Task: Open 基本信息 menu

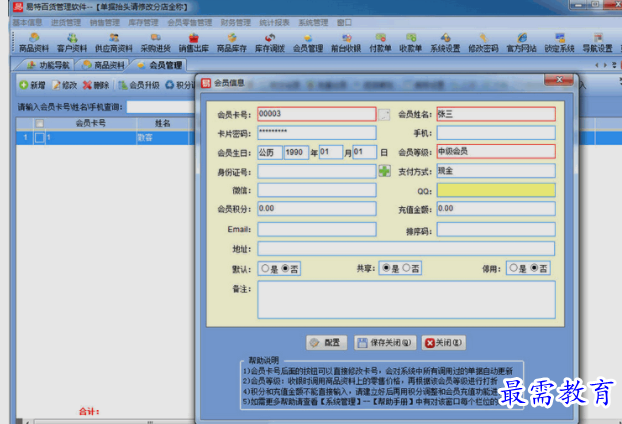Action: tap(27, 23)
